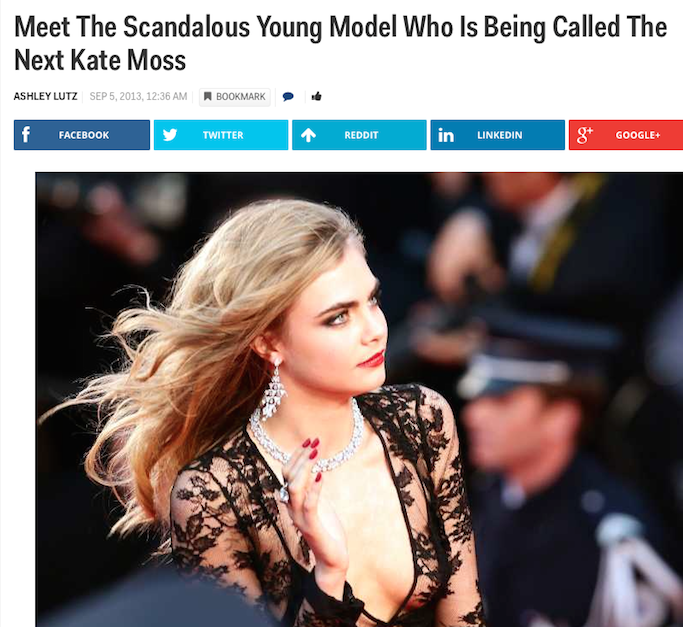The width and height of the screenshot is (683, 627).
Task: Click the Sep 5, 2013 timestamp
Action: tap(138, 96)
